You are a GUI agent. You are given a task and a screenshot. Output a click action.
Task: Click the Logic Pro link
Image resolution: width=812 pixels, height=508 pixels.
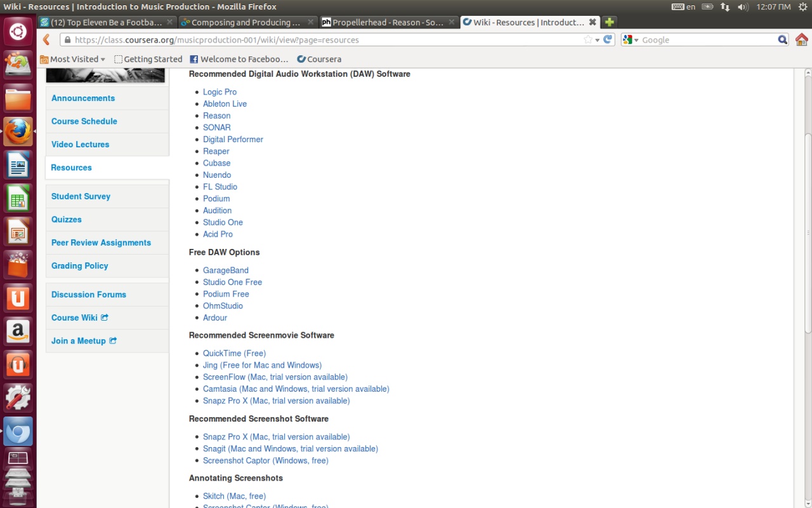click(219, 92)
